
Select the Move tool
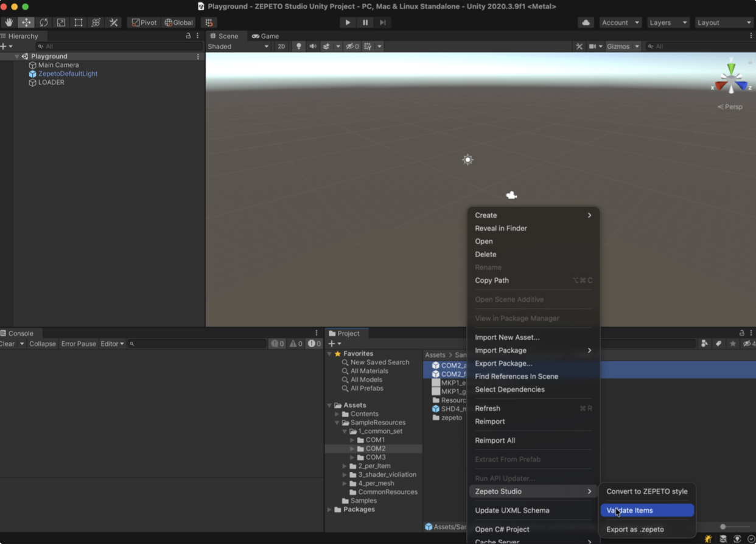click(x=26, y=23)
